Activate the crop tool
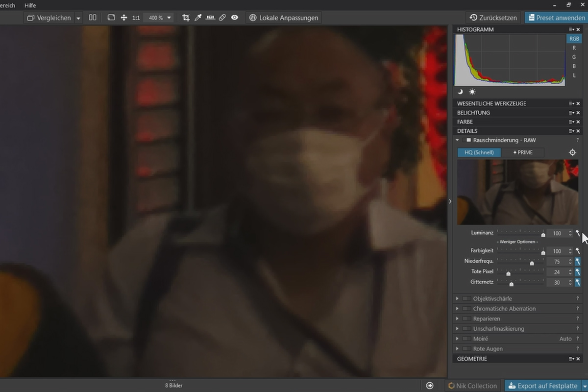The image size is (588, 392). [186, 18]
